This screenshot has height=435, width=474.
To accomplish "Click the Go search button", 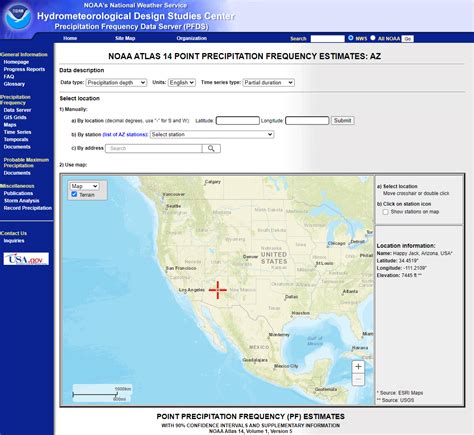I will [407, 39].
